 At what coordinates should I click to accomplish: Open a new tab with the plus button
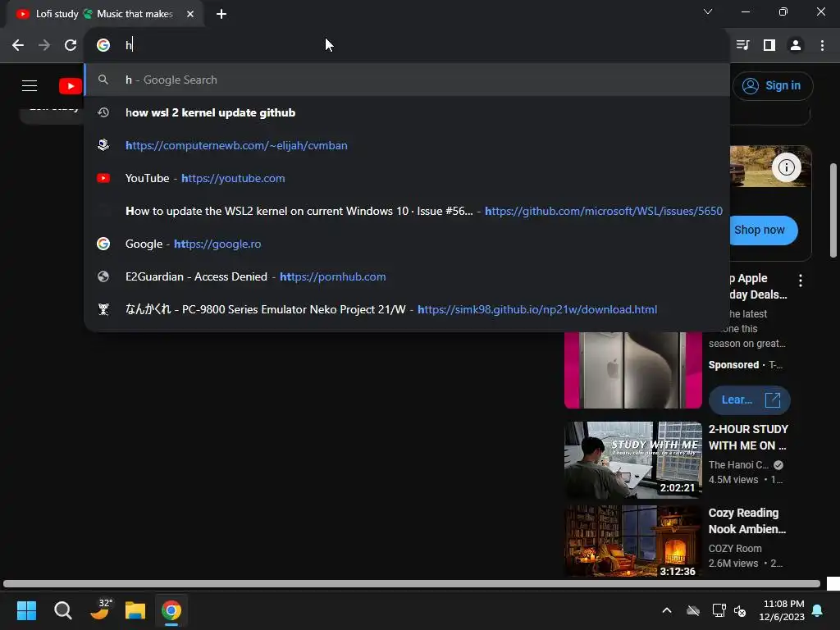tap(221, 14)
